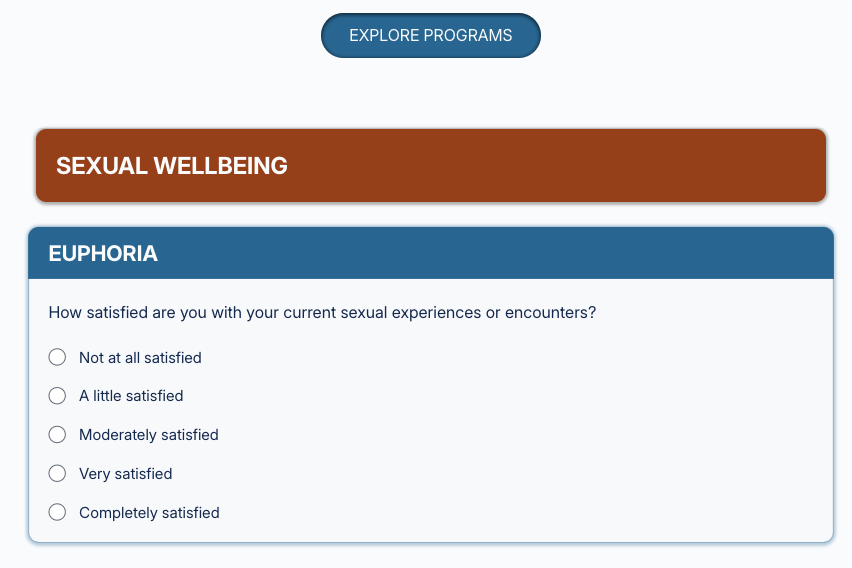Click the 'Very satisfied' label text

(x=125, y=474)
